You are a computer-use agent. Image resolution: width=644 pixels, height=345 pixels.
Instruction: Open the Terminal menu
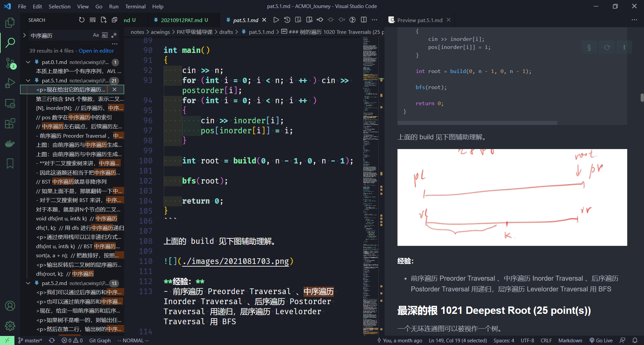135,6
